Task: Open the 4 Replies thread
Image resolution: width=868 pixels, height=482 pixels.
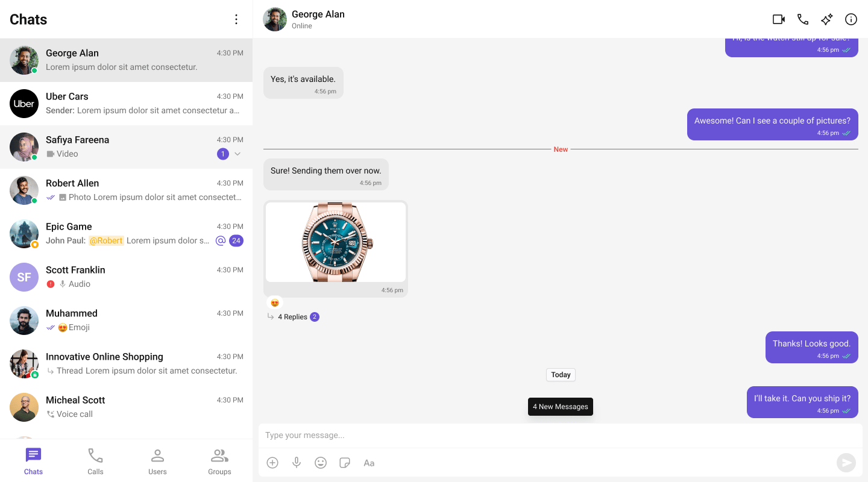Action: click(292, 317)
